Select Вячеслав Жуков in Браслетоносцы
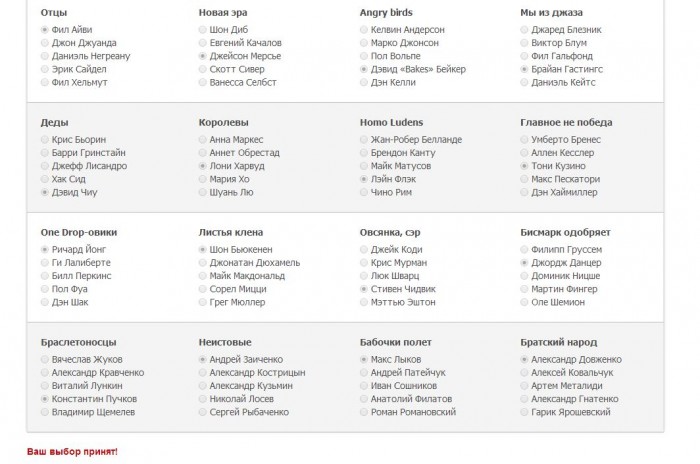Image resolution: width=700 pixels, height=464 pixels. pos(45,359)
